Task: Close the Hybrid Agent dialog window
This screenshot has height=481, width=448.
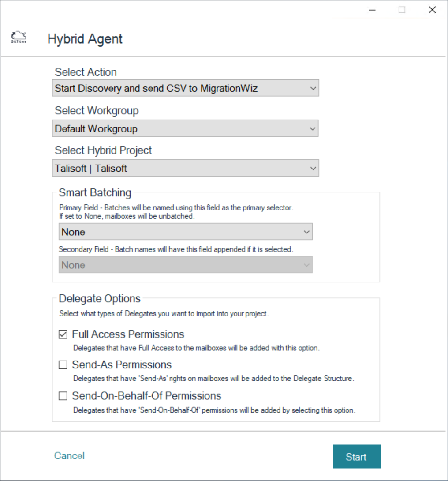Action: [x=432, y=10]
